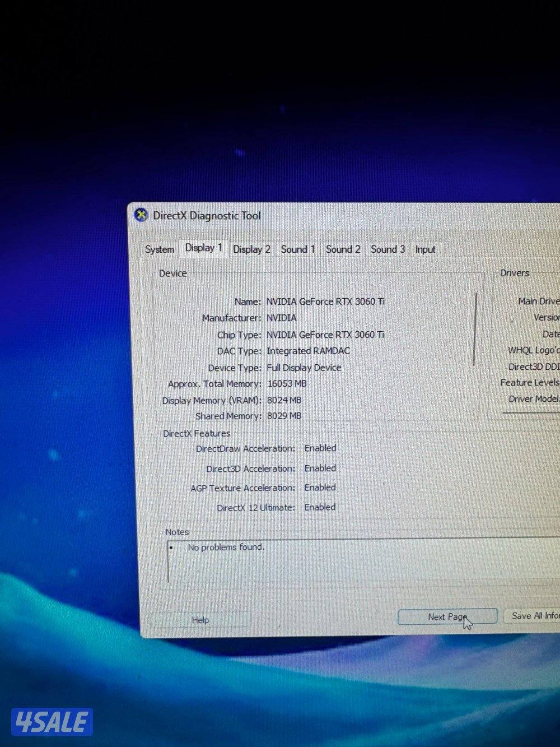Image resolution: width=560 pixels, height=747 pixels.
Task: Click the Next Page button
Action: click(x=447, y=617)
